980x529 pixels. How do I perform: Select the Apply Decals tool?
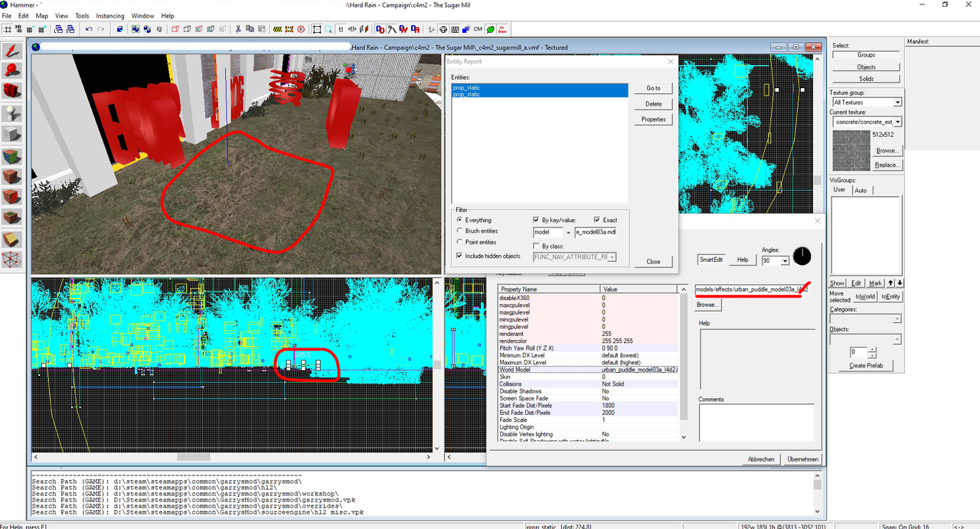coord(13,197)
